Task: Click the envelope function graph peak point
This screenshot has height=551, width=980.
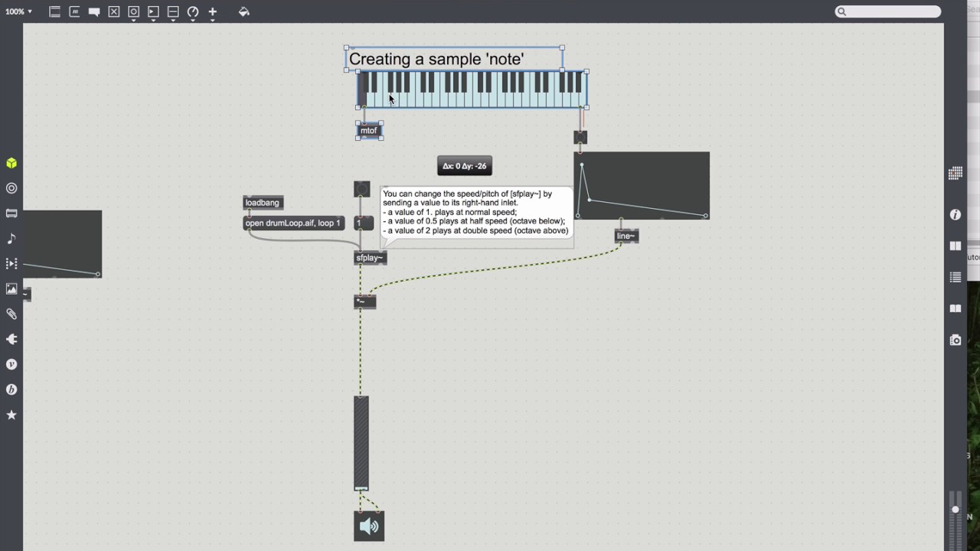Action: point(582,165)
